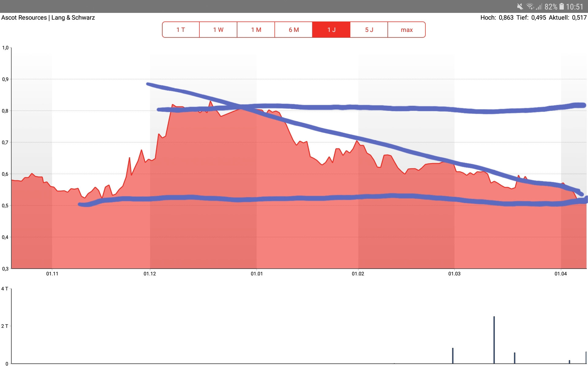The image size is (588, 368).
Task: Tap the signal strength bars icon
Action: 539,6
